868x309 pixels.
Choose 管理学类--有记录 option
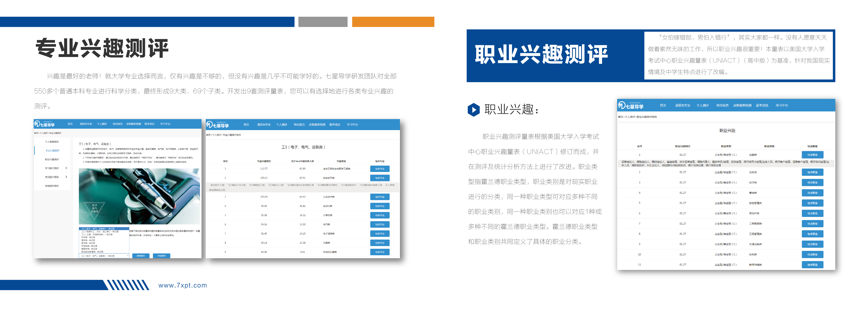[x=104, y=249]
